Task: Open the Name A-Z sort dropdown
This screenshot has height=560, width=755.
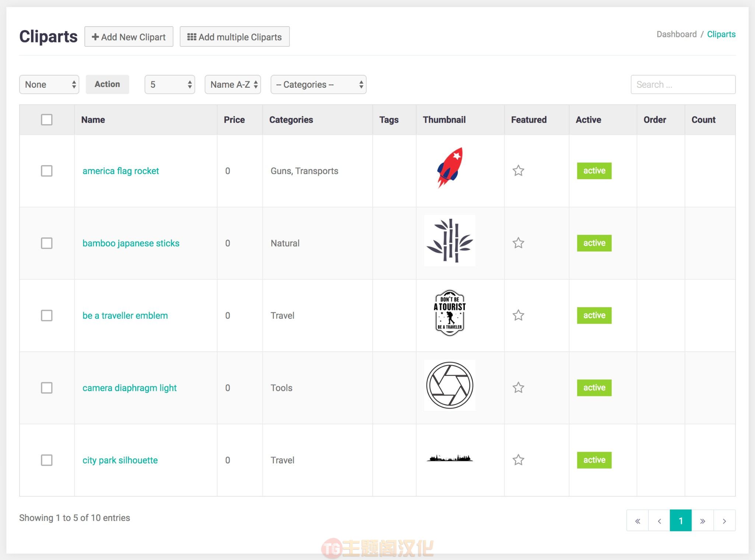Action: pos(233,84)
